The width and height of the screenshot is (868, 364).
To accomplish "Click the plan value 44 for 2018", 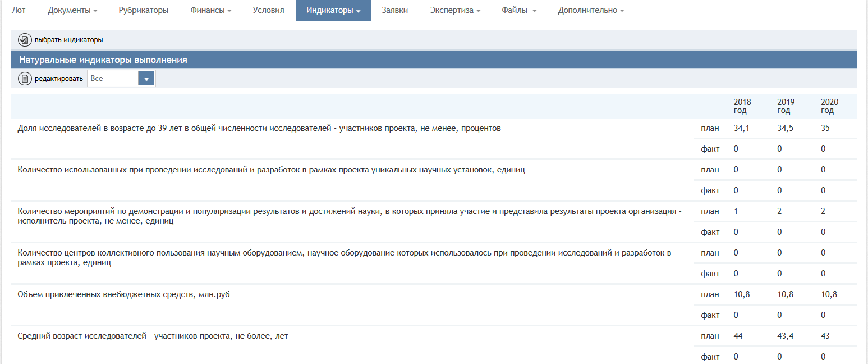I will pos(738,336).
